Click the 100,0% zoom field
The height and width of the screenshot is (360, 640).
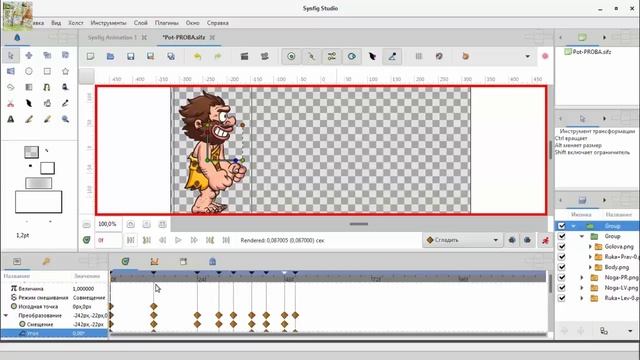[x=109, y=224]
